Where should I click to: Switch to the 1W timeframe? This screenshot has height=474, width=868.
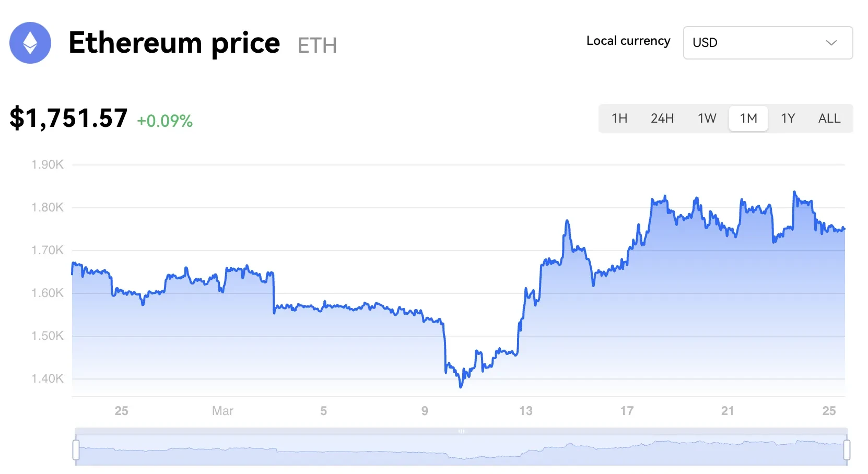[x=706, y=118]
